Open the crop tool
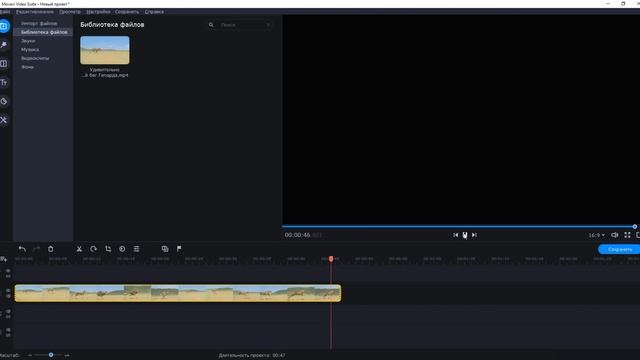640x360 pixels. pyautogui.click(x=108, y=249)
